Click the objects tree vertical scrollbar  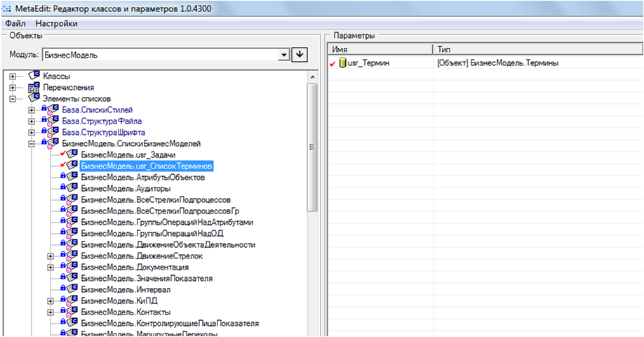click(x=313, y=140)
